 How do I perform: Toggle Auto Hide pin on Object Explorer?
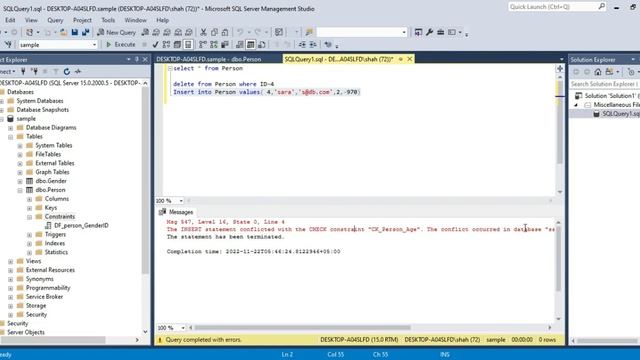pos(137,59)
